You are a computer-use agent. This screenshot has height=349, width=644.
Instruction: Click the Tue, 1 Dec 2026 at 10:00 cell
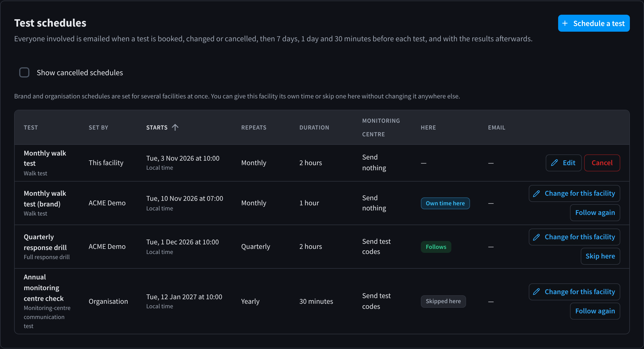point(182,242)
